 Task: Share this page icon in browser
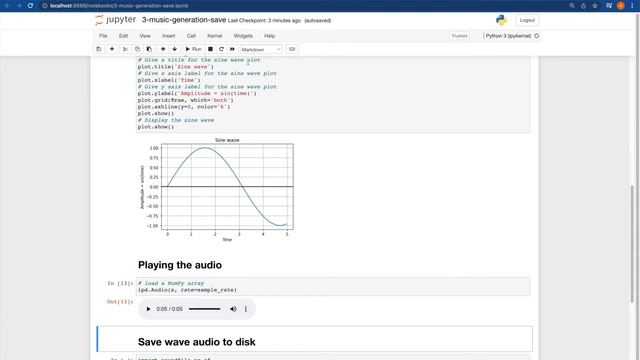(583, 6)
